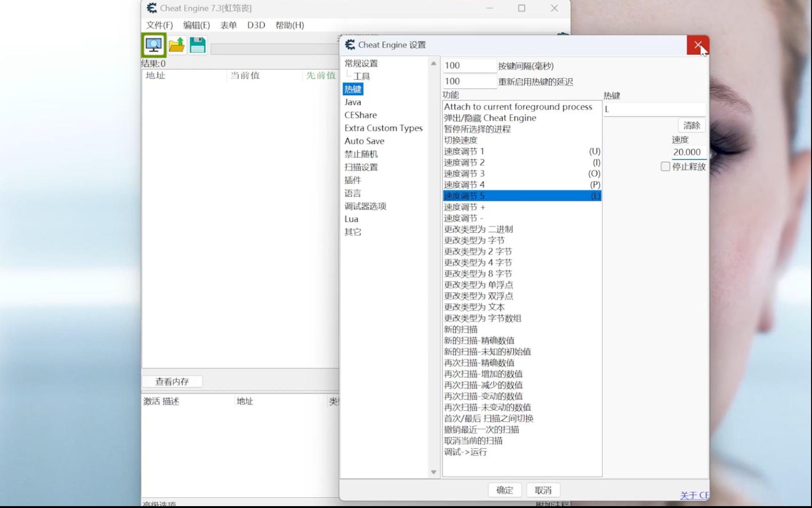Select 调试->运行 function
Viewport: 812px width, 508px height.
point(522,452)
